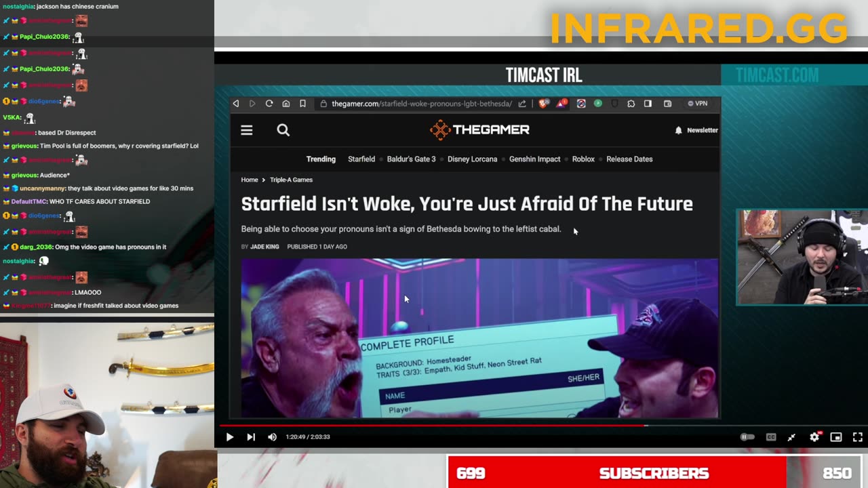
Task: Enter fullscreen mode
Action: pyautogui.click(x=858, y=437)
